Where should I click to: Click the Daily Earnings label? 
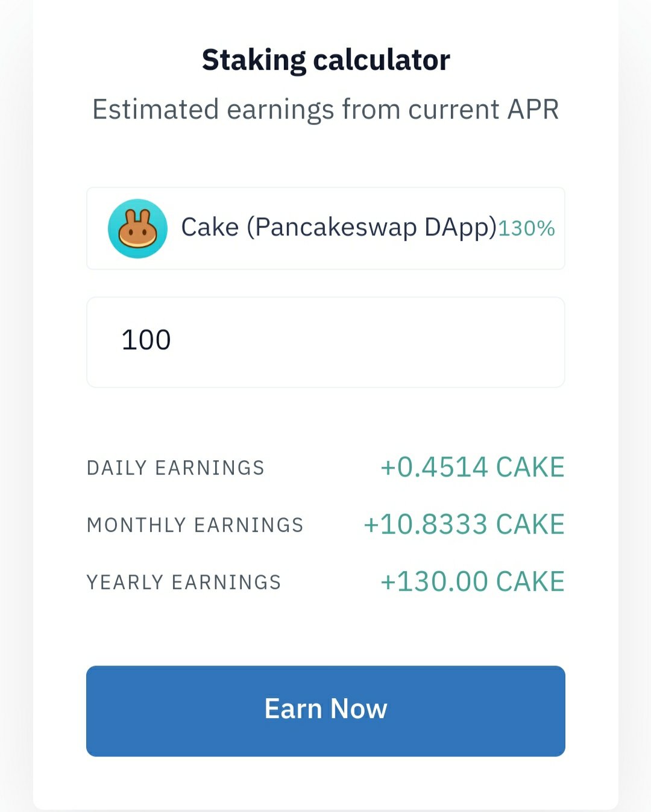(x=175, y=468)
